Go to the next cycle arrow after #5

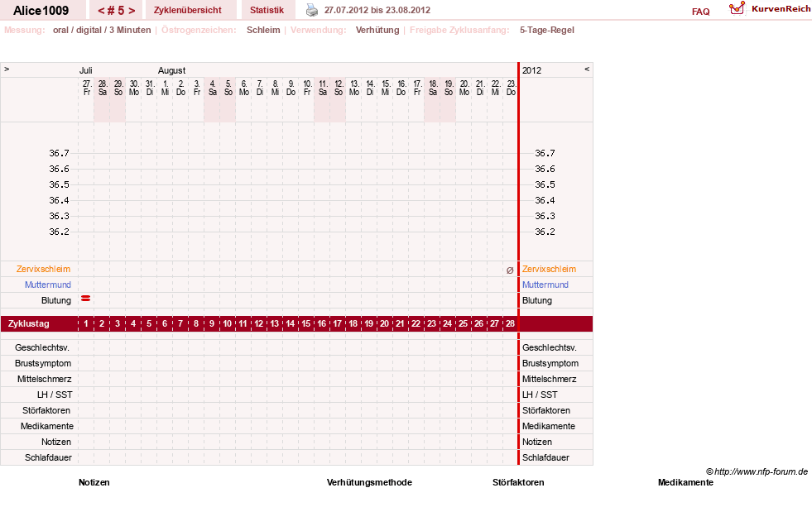[132, 11]
